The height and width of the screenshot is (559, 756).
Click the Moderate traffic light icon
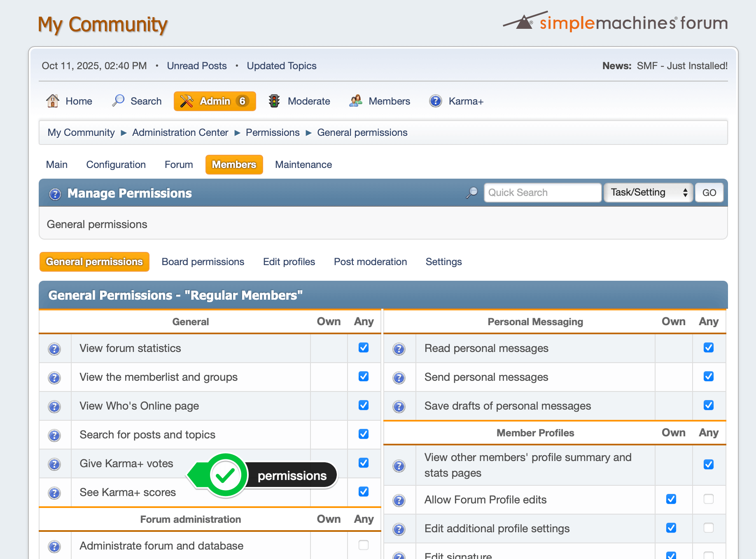pyautogui.click(x=274, y=101)
